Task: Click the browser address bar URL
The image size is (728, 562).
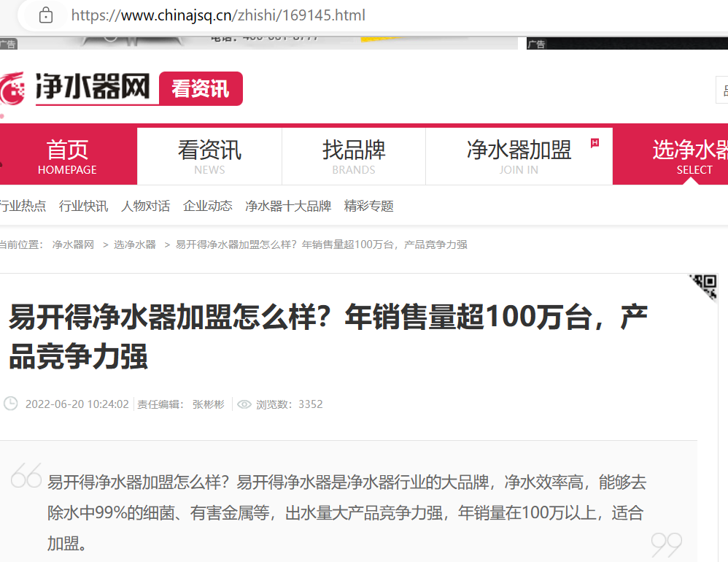Action: point(218,15)
